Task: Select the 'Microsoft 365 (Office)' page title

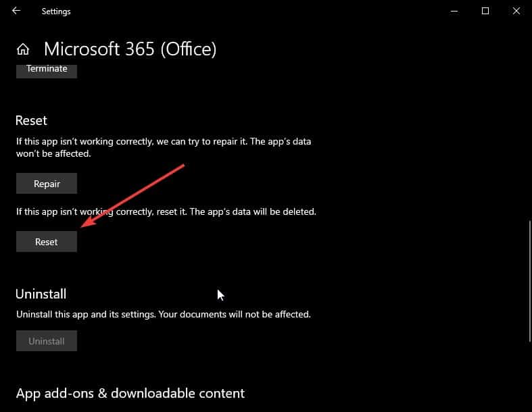Action: pyautogui.click(x=130, y=49)
